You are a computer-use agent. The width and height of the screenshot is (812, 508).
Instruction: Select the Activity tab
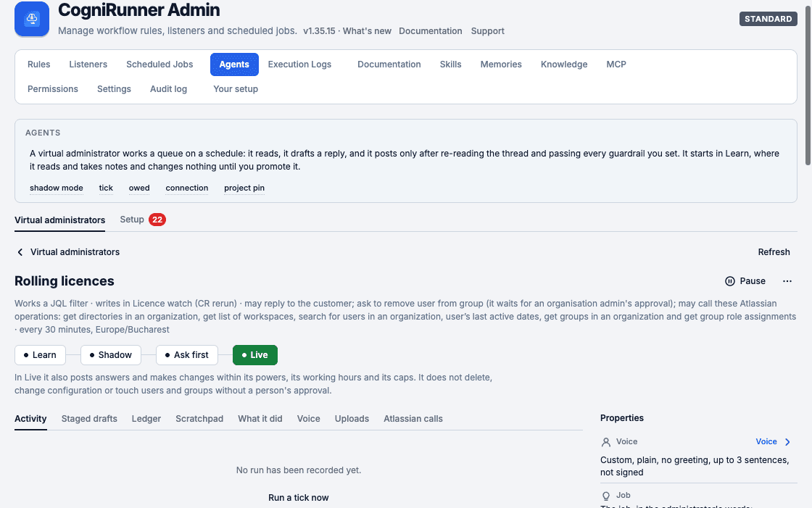pos(30,419)
